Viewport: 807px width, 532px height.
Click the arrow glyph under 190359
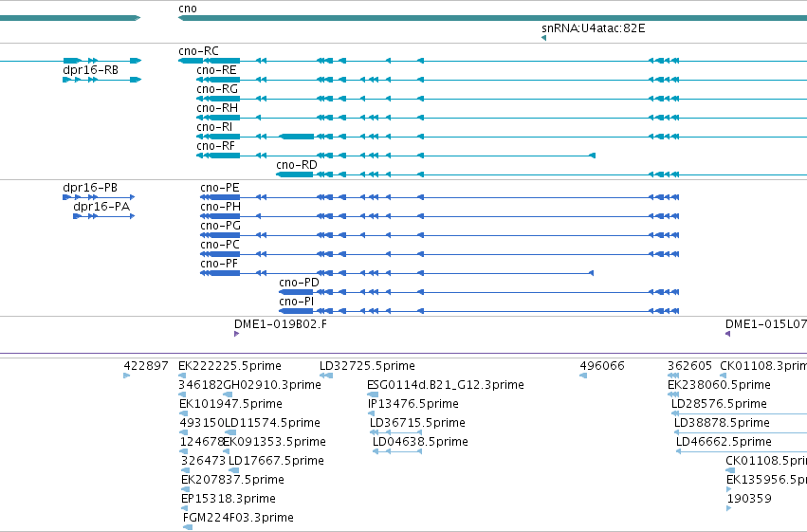click(x=729, y=508)
